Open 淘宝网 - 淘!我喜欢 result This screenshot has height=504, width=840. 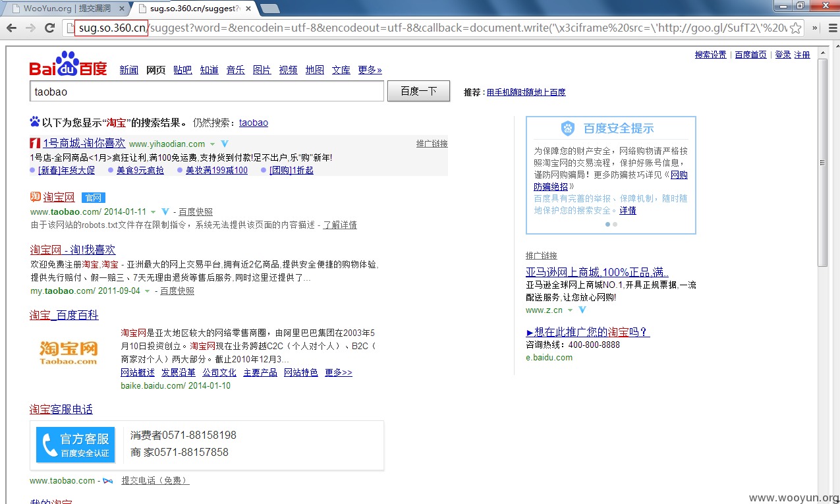click(72, 250)
